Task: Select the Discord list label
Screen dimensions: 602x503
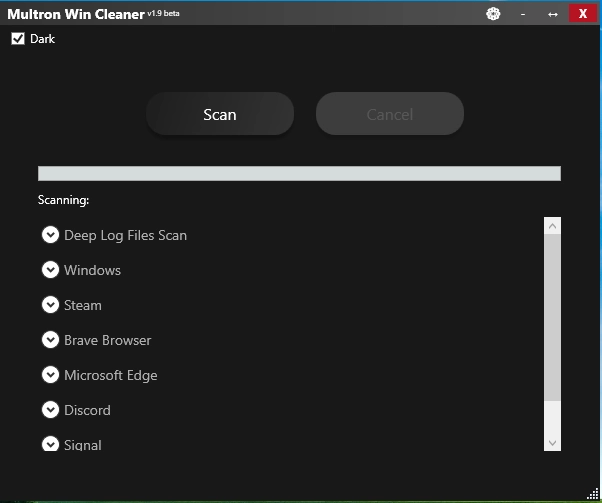Action: (87, 410)
